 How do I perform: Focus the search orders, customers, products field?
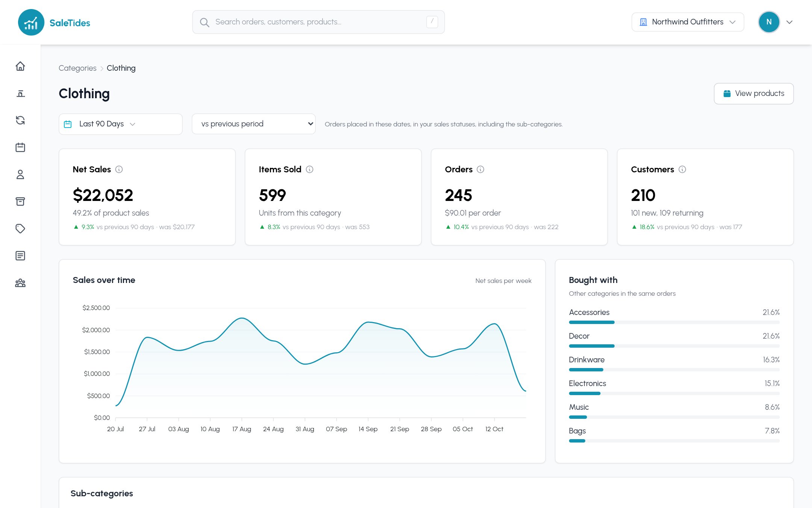coord(318,22)
